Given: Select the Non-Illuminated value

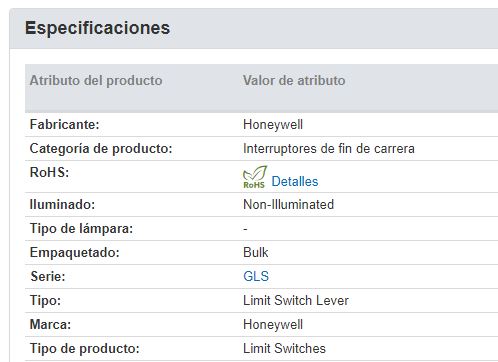Looking at the screenshot, I should [288, 204].
